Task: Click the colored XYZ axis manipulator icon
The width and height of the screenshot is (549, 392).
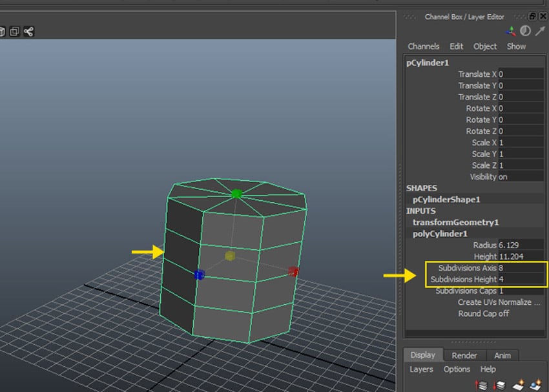Action: coord(512,31)
